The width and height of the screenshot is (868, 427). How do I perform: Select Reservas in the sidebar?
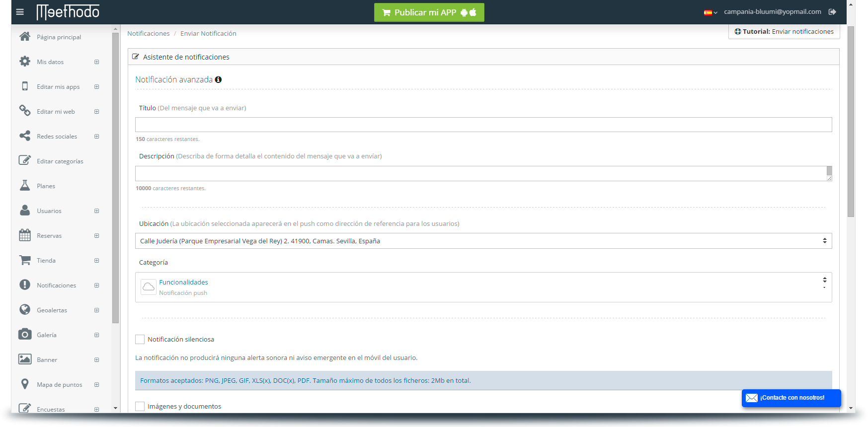pyautogui.click(x=49, y=236)
